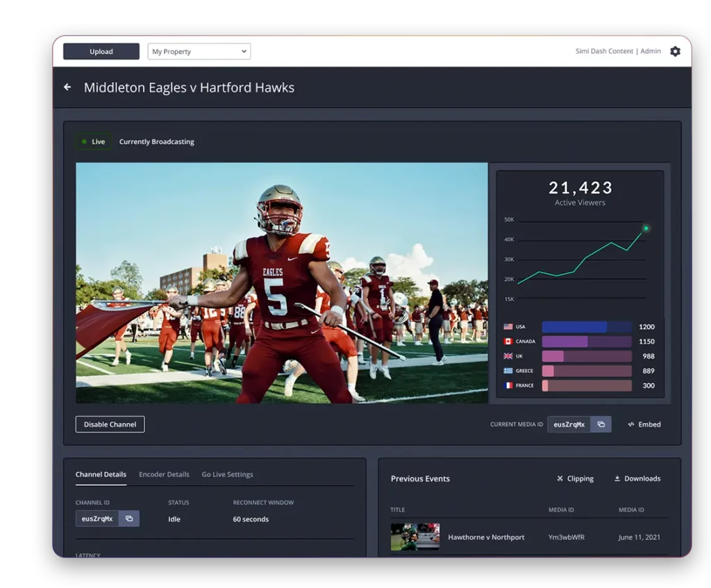
Task: Click the Embed link
Action: (x=644, y=424)
